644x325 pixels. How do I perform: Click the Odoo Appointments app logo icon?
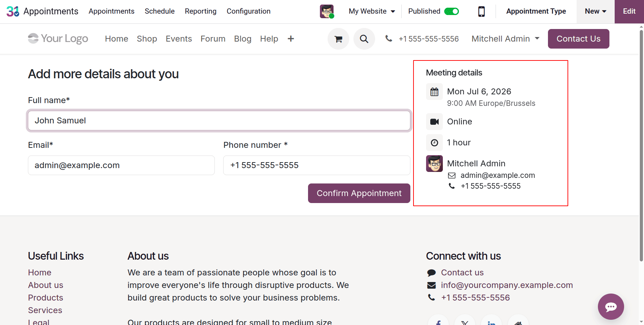(x=13, y=11)
